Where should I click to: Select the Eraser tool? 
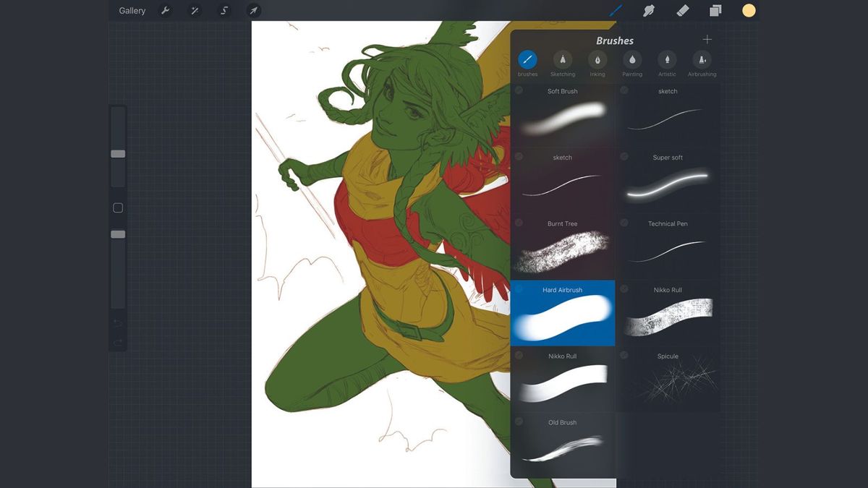682,10
